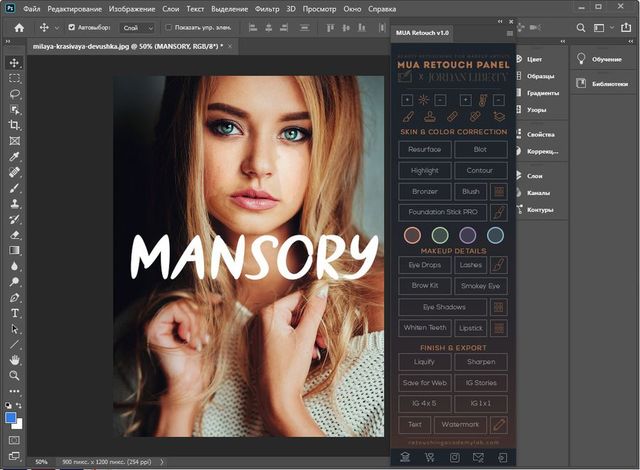Select the Horizontal Type tool
Screen dimensions: 640x470
coord(14,313)
